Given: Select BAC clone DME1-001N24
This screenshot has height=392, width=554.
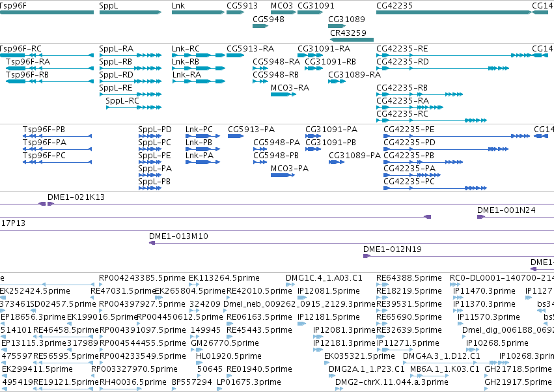Looking at the screenshot, I should pyautogui.click(x=506, y=210).
